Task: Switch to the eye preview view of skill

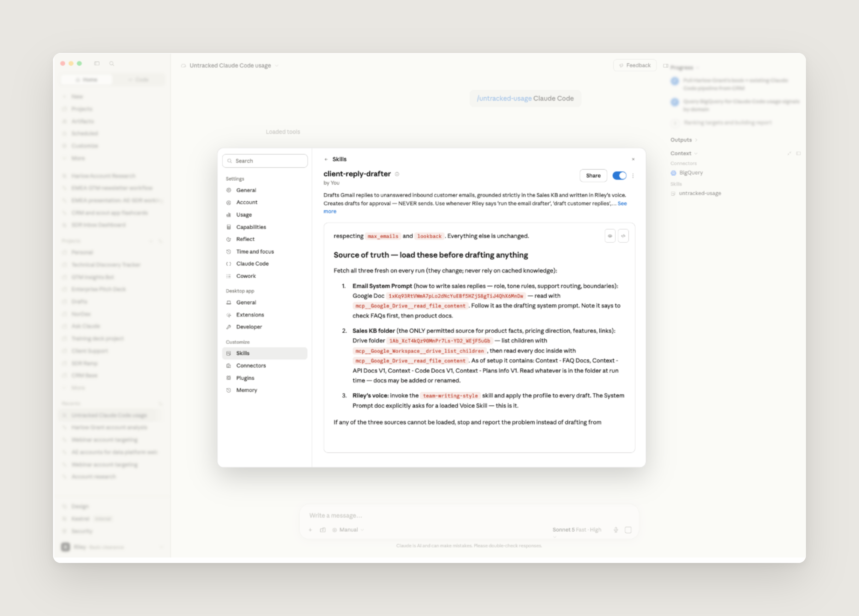Action: tap(610, 236)
